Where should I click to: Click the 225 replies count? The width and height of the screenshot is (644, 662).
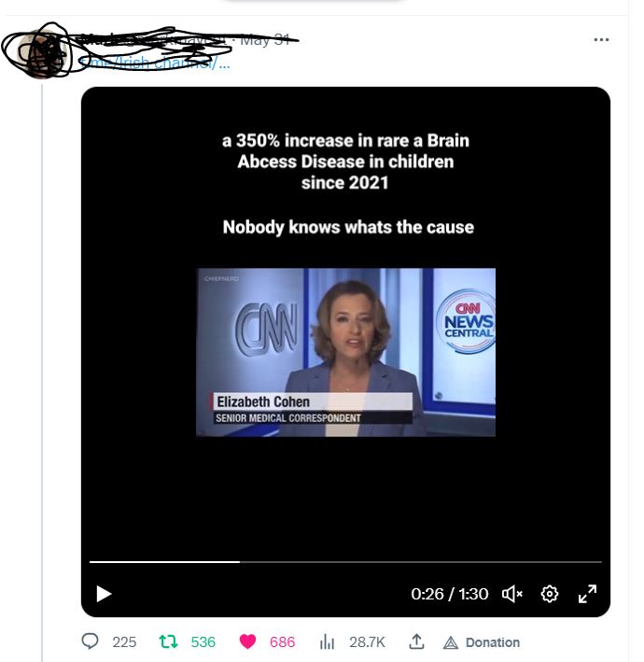[x=124, y=642]
